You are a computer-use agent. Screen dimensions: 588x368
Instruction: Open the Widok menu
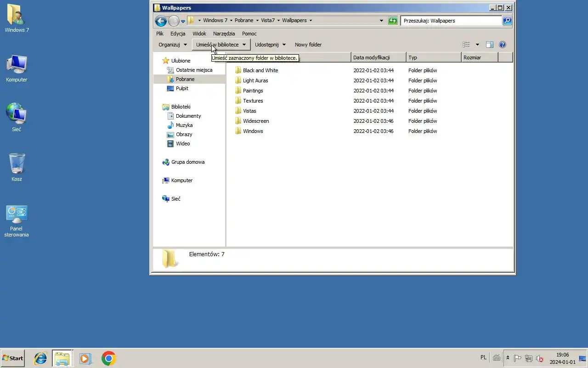click(199, 34)
